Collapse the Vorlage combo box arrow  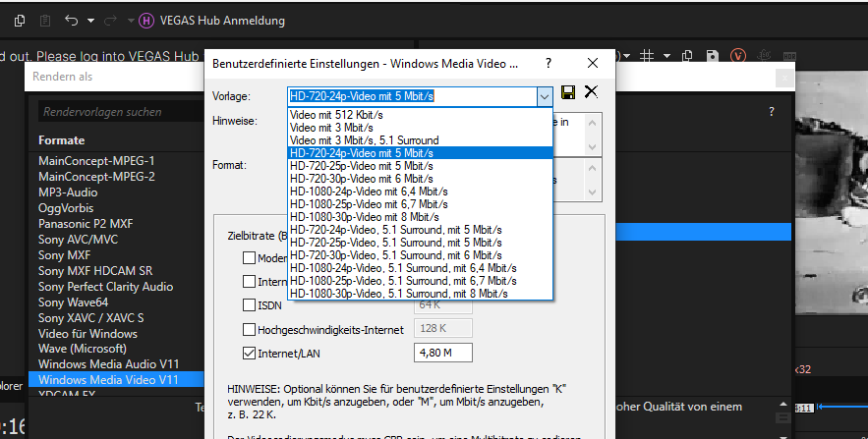(545, 96)
